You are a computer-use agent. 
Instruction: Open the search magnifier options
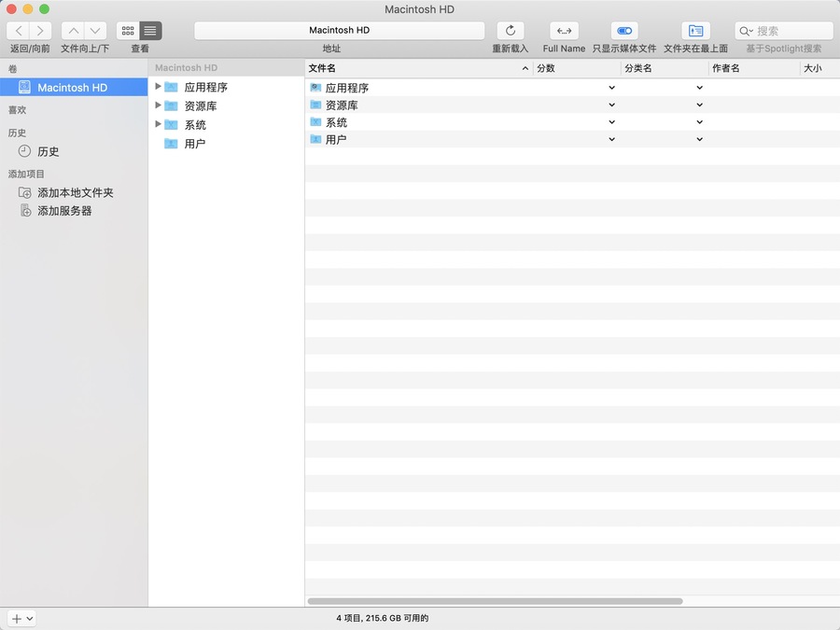coord(747,31)
